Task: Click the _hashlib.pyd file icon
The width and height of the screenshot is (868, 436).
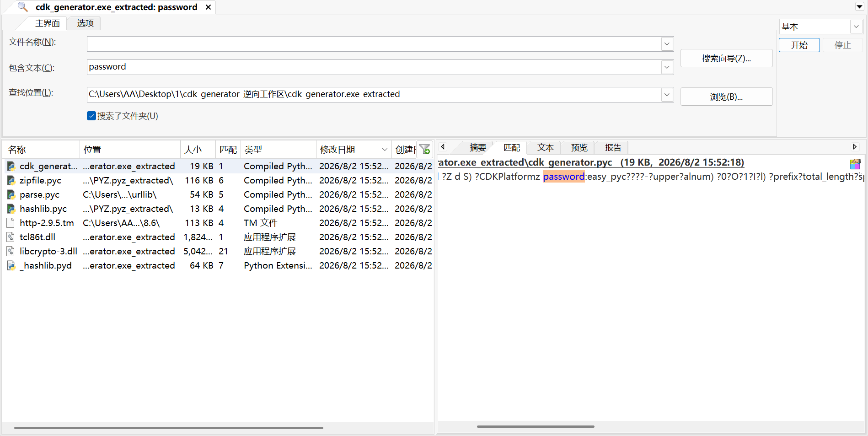Action: pos(11,265)
